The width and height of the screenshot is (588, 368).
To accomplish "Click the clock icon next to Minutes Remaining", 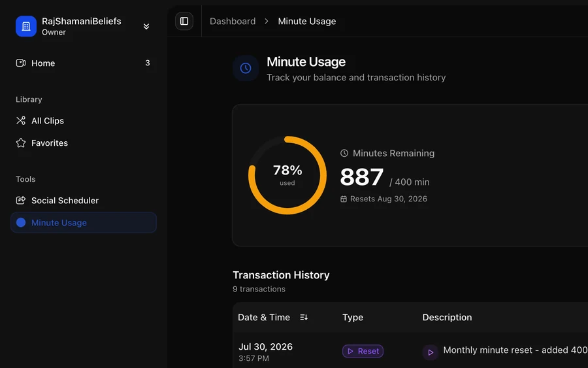I will point(344,153).
